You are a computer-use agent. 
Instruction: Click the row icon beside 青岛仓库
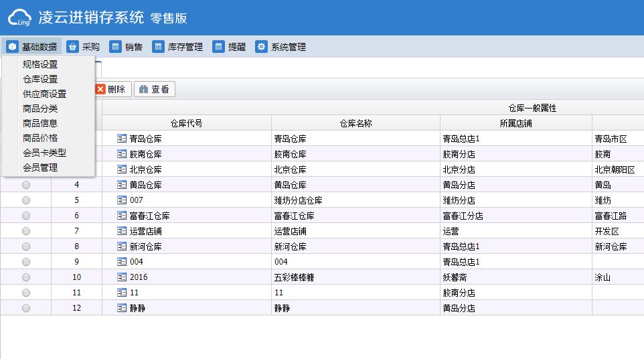(x=122, y=139)
